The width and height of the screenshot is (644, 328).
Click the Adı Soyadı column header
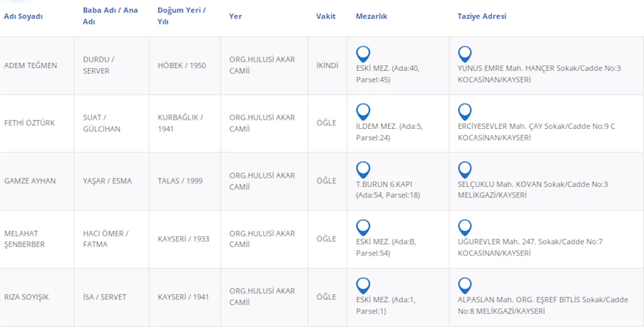pos(24,16)
